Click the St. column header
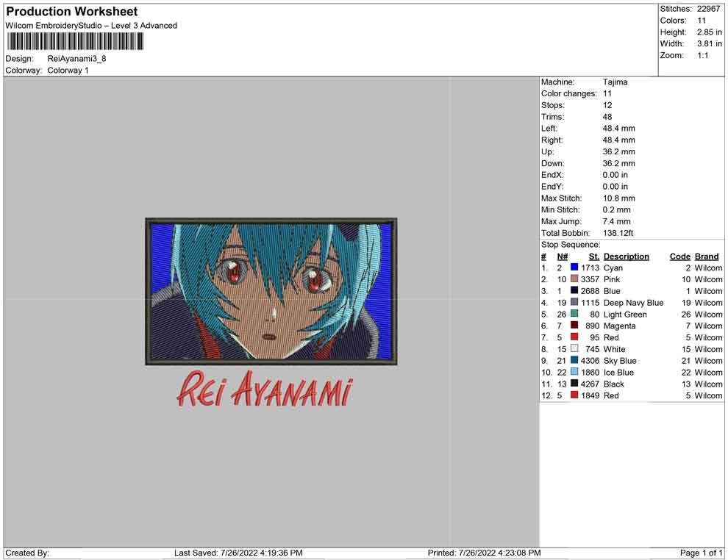The image size is (728, 560). pyautogui.click(x=594, y=256)
